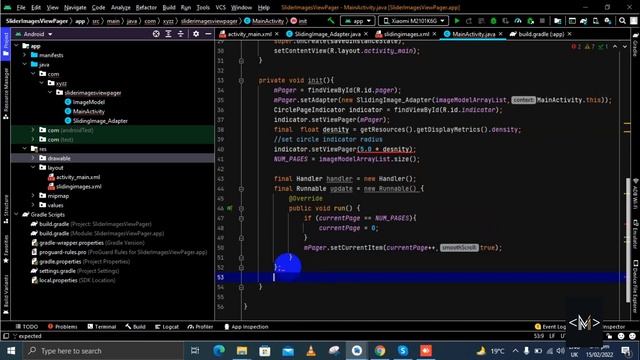Open the Structure side tool window

tap(6, 209)
